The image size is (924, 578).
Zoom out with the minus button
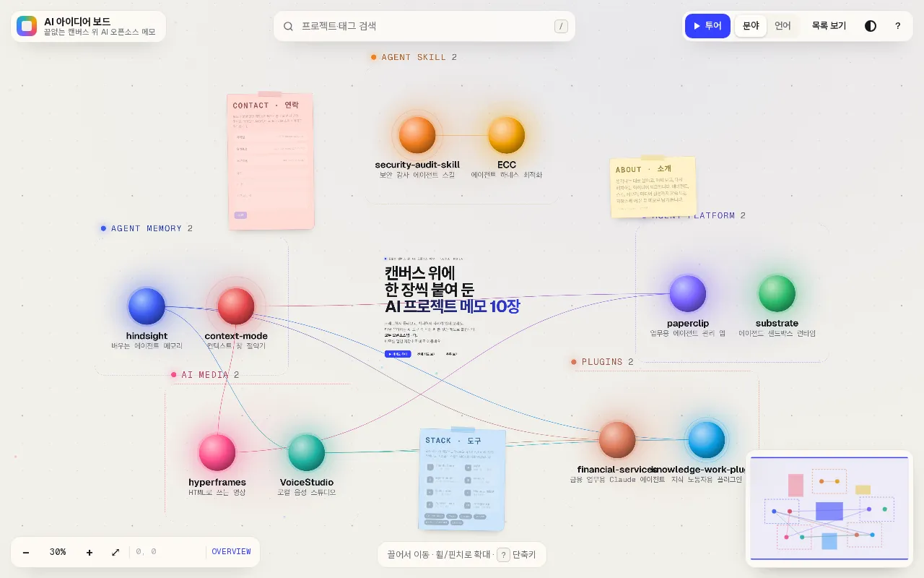(26, 552)
